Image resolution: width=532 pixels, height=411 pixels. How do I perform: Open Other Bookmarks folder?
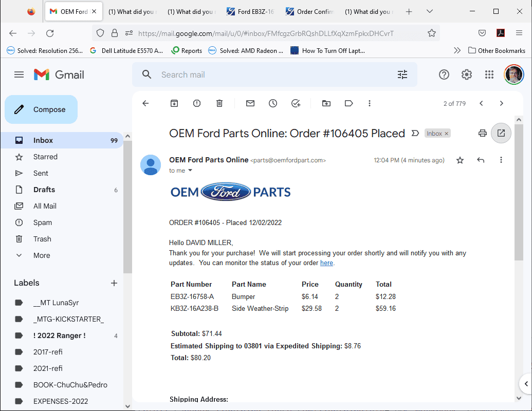[x=497, y=50]
